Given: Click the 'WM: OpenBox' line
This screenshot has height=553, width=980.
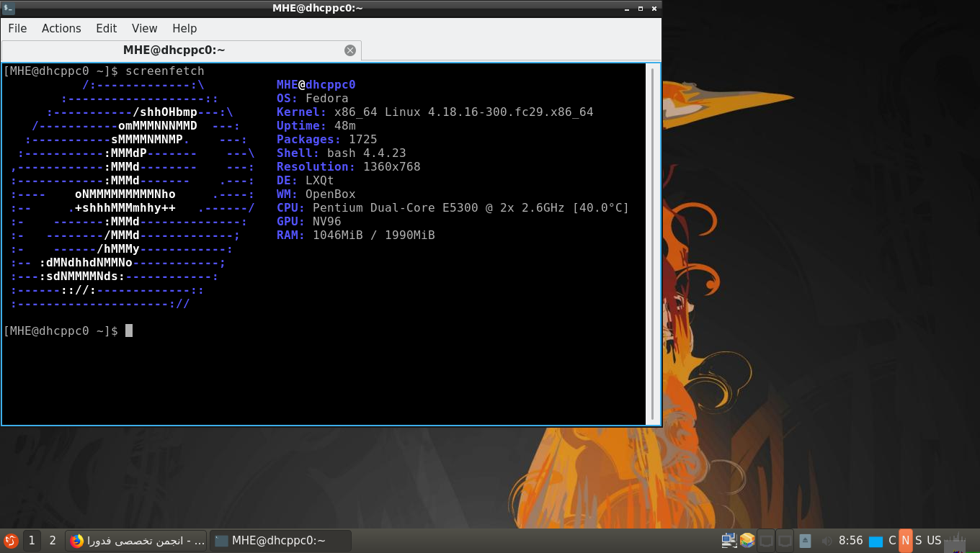Looking at the screenshot, I should pos(316,194).
